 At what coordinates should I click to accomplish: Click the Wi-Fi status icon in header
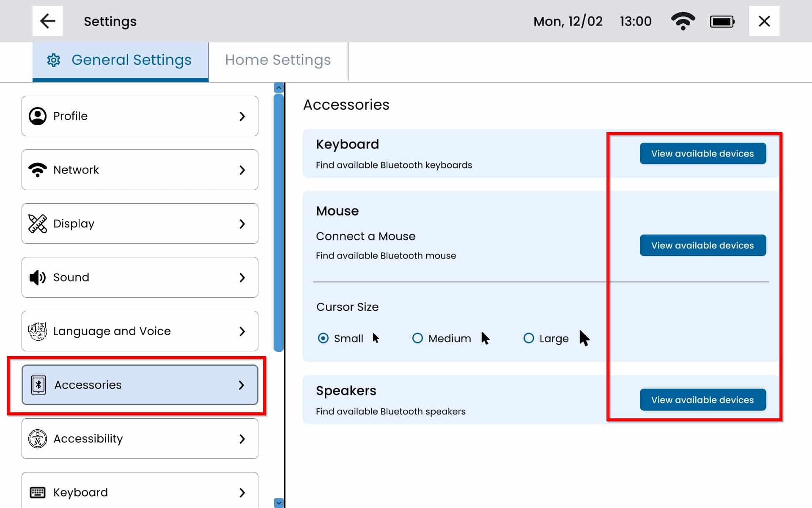click(683, 21)
